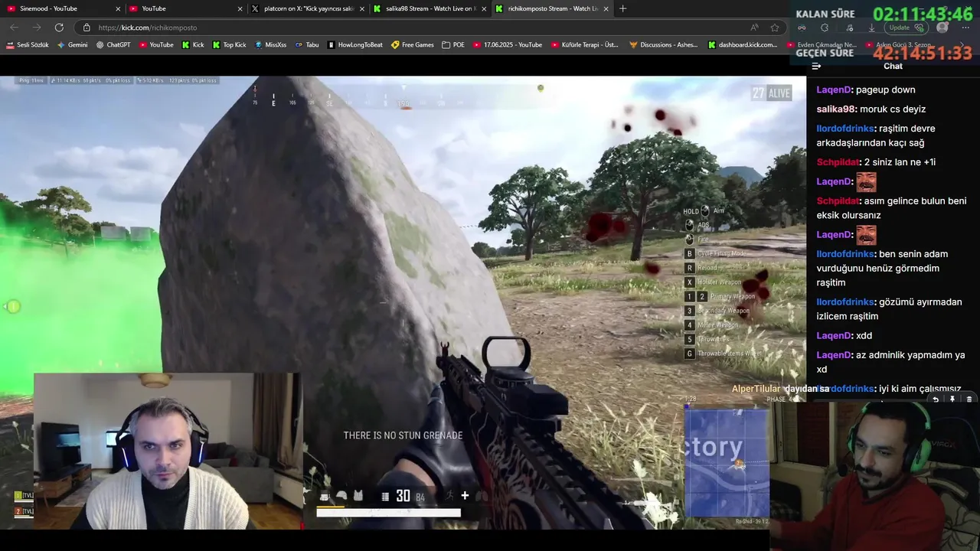Open the 17.06.2025 - YouTube bookmark
The image size is (980, 551).
coord(507,45)
